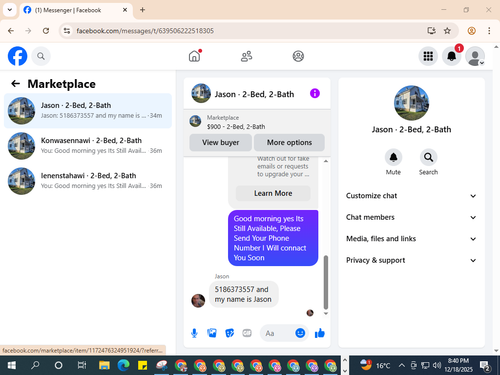
Task: Choose a sticker icon
Action: [229, 333]
